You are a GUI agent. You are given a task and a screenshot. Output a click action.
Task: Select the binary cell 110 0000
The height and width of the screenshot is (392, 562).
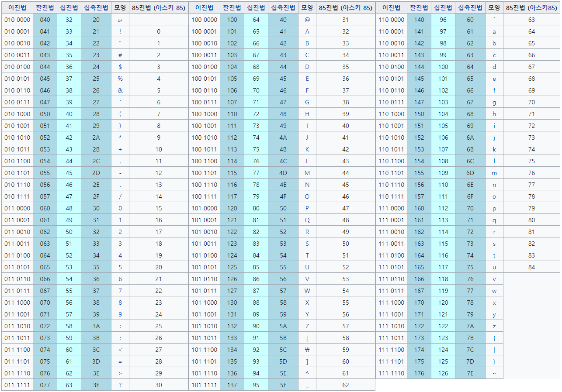point(391,20)
